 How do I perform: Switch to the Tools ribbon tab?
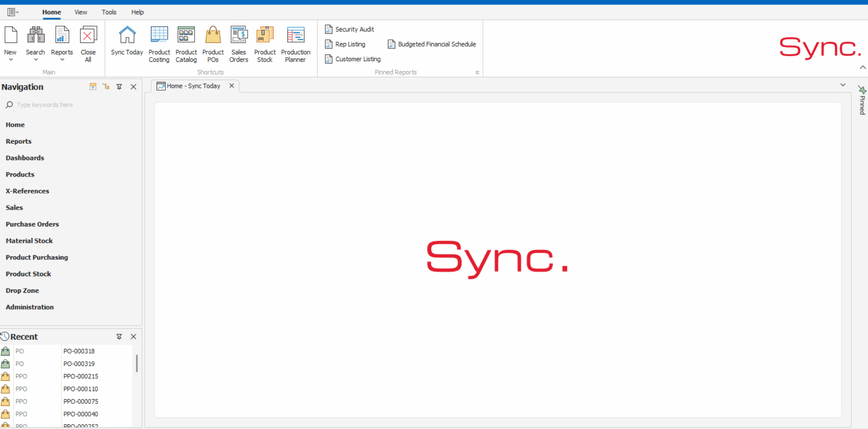(109, 12)
